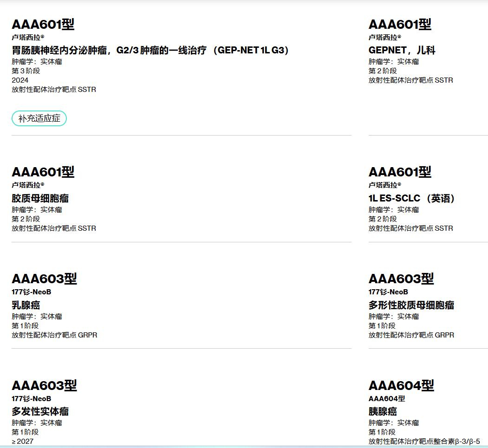The height and width of the screenshot is (448, 488).
Task: Select the GEPNET，儿科 indication title
Action: click(x=402, y=50)
